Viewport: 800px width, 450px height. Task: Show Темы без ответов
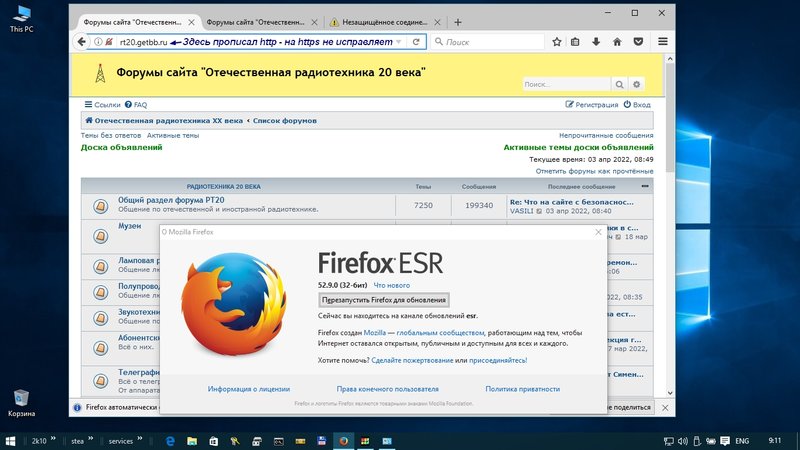[111, 136]
